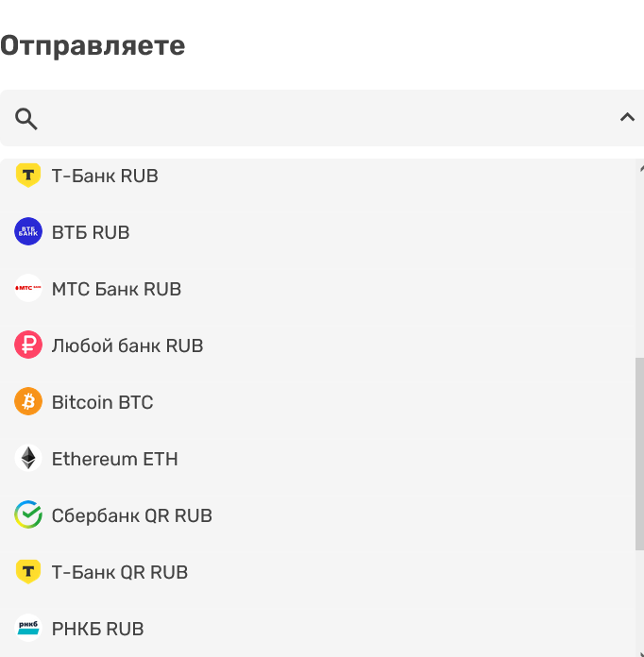This screenshot has height=657, width=644.
Task: Click the Т-Банк QR yellow logo
Action: tap(28, 571)
